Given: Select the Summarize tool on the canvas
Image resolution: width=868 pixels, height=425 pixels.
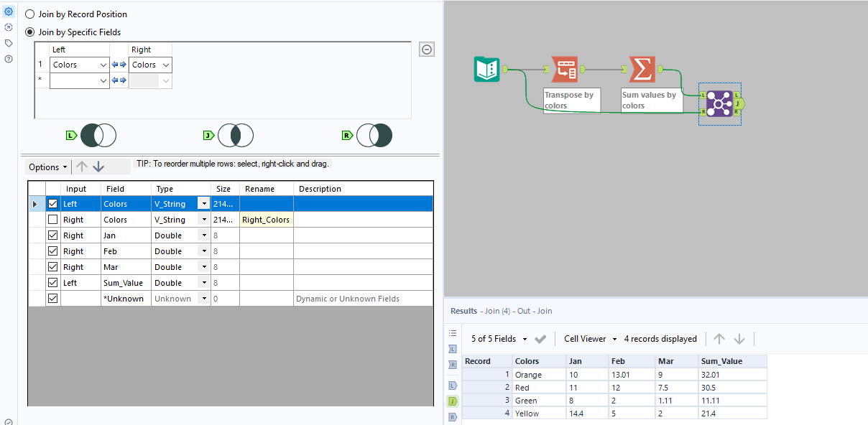Looking at the screenshot, I should pyautogui.click(x=642, y=70).
